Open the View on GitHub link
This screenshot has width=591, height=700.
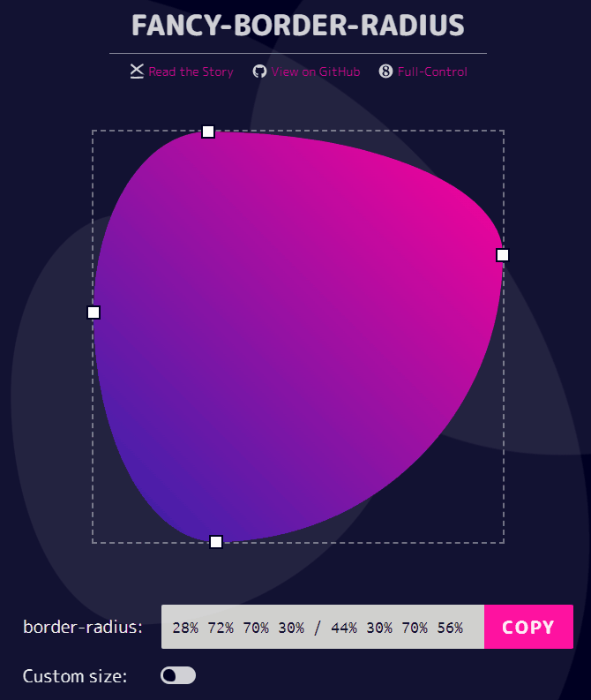(316, 72)
